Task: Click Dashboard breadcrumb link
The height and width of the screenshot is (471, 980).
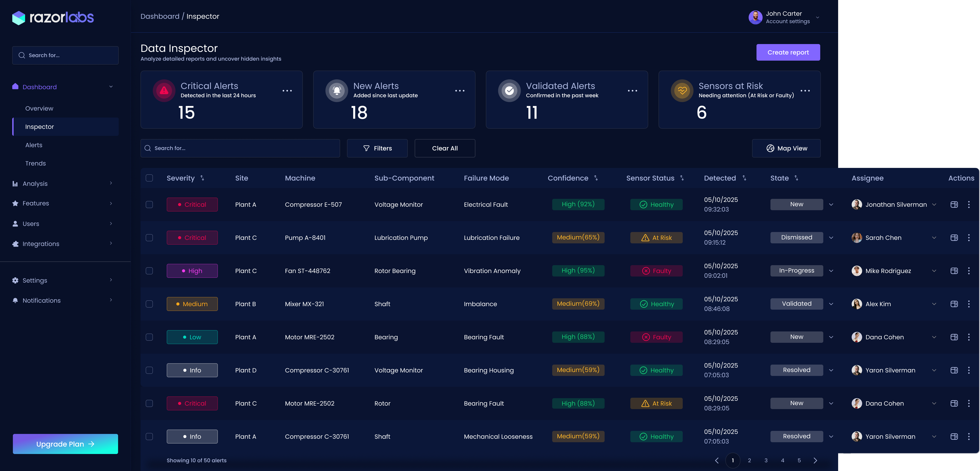Action: click(x=160, y=16)
